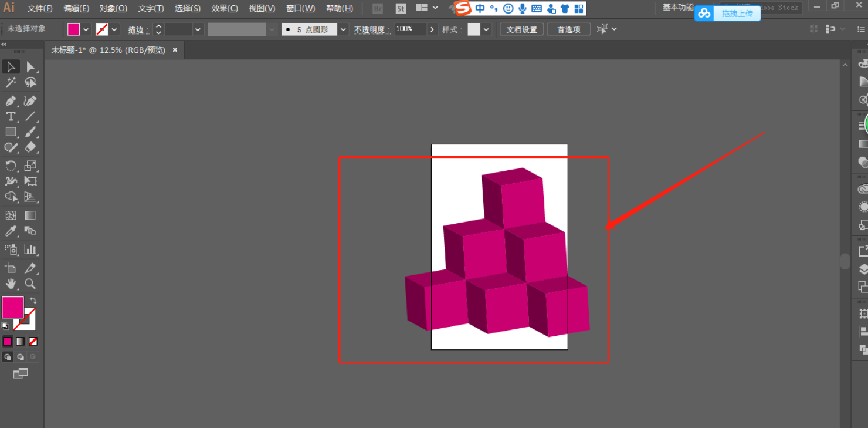Viewport: 868px width, 428px height.
Task: Adjust the stroke weight stepper arrows
Action: click(158, 29)
